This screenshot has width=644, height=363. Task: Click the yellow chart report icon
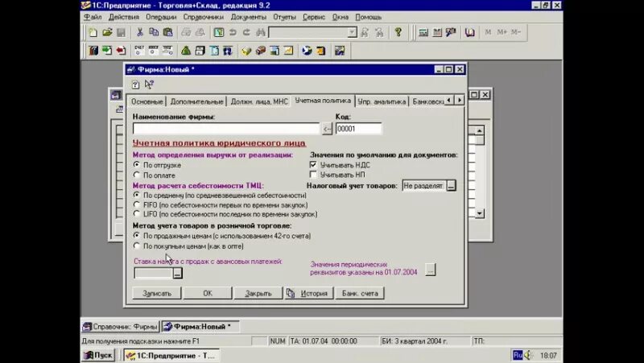pyautogui.click(x=289, y=51)
